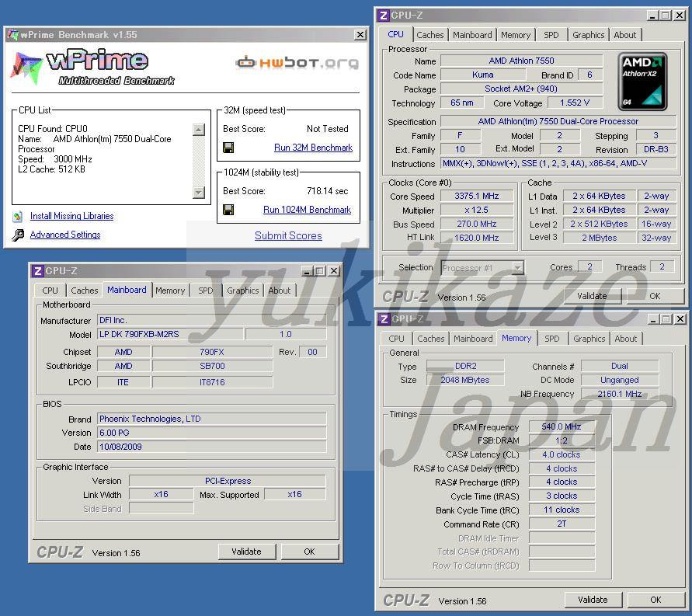Click the HT Link value 1620.0 MHz
The width and height of the screenshot is (692, 616).
tap(477, 238)
